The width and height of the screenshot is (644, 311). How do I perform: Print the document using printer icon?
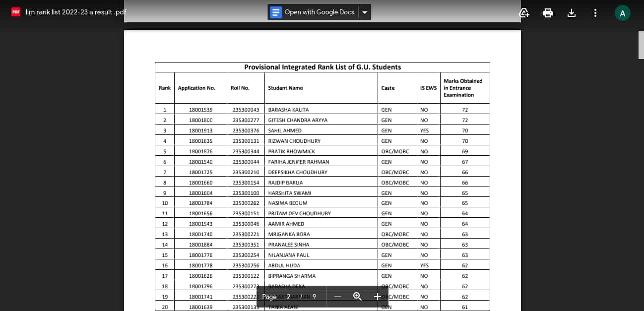point(548,13)
